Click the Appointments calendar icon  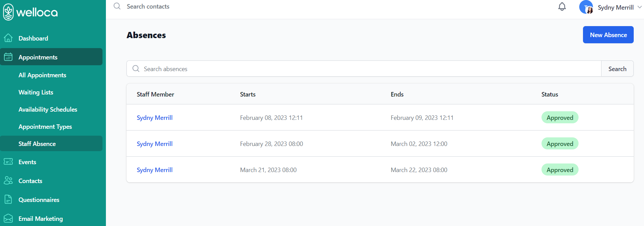coord(8,57)
